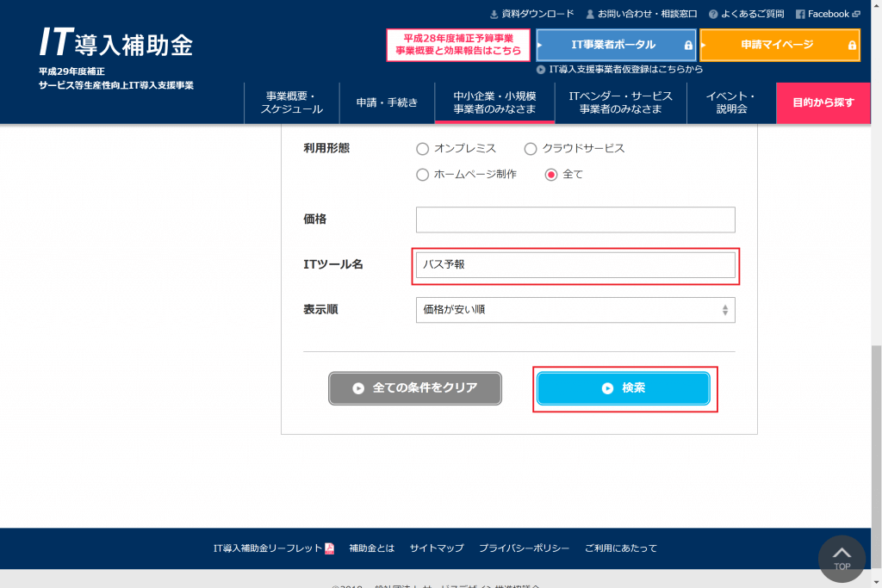Open the ITベンダー・サービス事業者のみなさま menu

(621, 102)
